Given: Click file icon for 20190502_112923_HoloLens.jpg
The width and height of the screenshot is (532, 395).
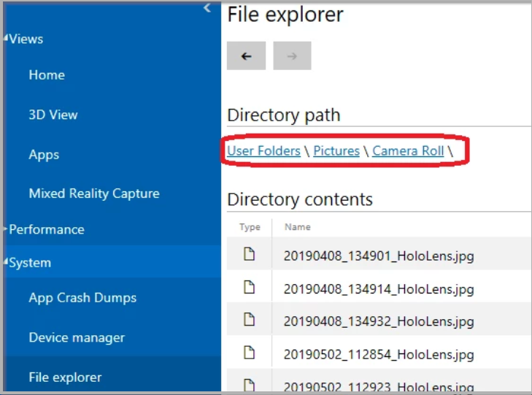Looking at the screenshot, I should pyautogui.click(x=249, y=385).
